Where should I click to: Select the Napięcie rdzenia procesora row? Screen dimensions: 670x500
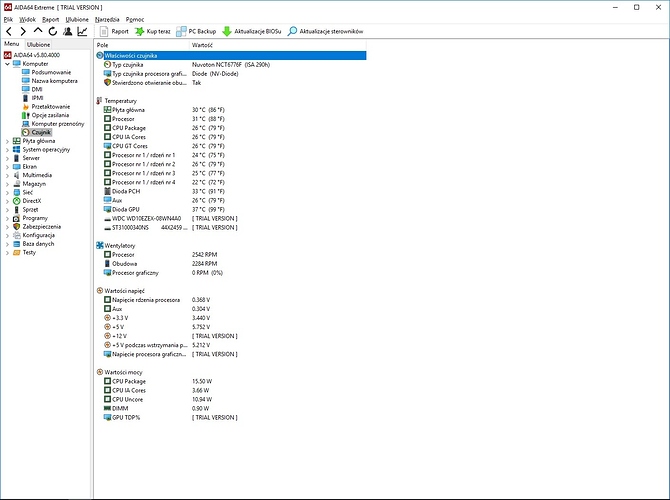coord(231,300)
